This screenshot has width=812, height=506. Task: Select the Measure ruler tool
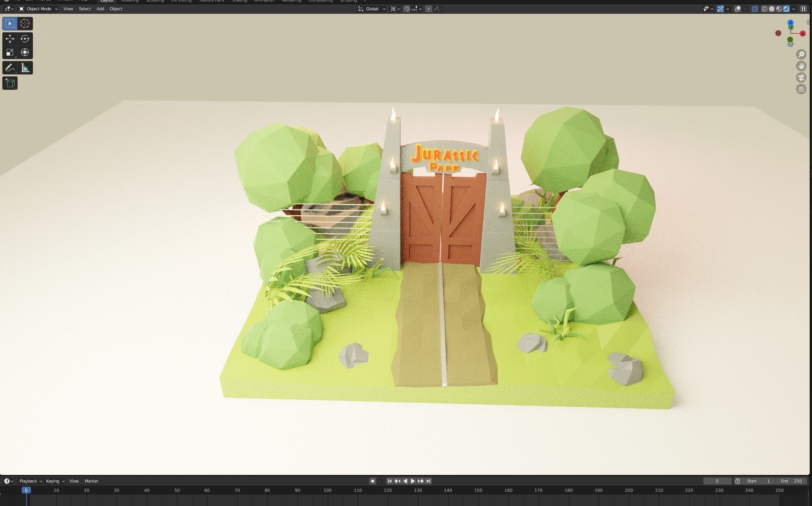[x=25, y=68]
